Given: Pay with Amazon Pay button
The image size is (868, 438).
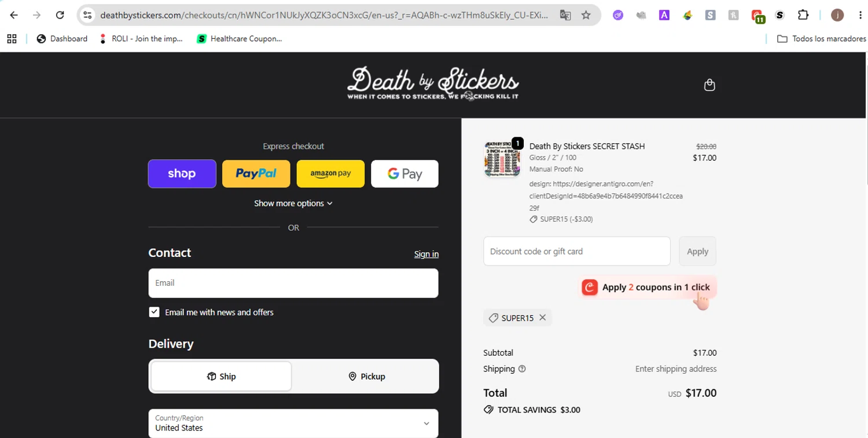Looking at the screenshot, I should click(x=330, y=174).
